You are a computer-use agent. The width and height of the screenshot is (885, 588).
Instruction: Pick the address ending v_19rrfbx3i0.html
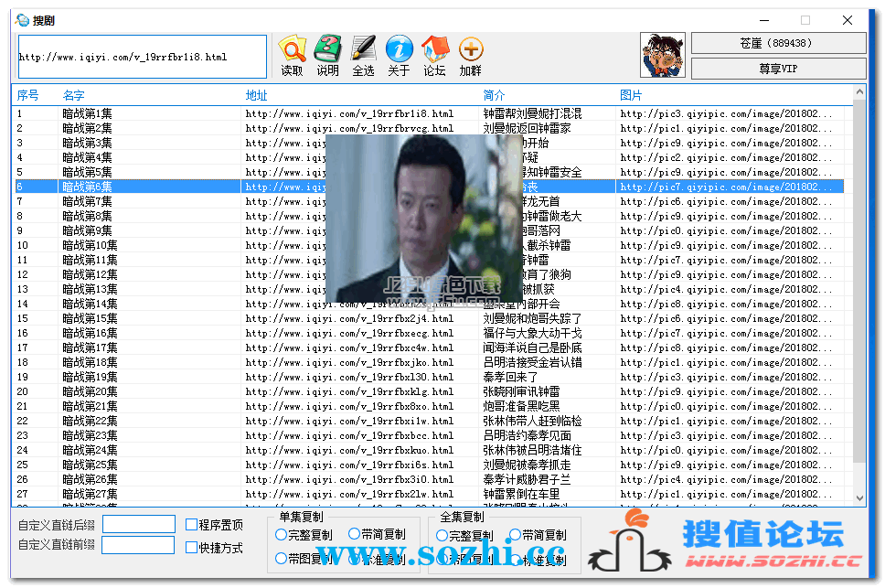[x=349, y=480]
